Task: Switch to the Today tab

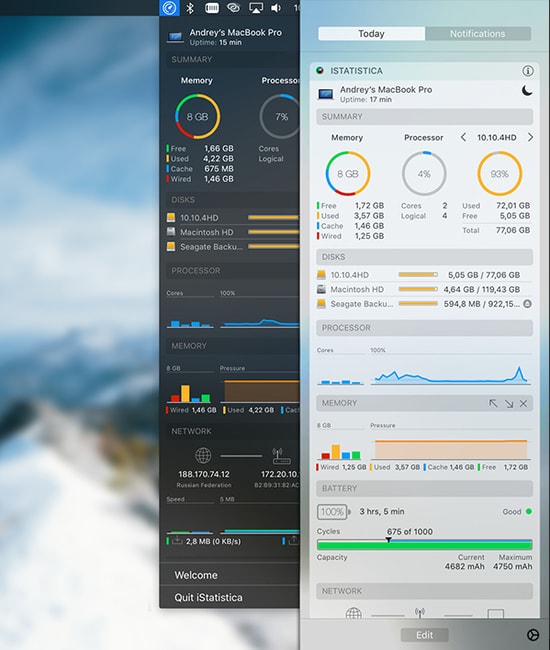Action: (x=371, y=34)
